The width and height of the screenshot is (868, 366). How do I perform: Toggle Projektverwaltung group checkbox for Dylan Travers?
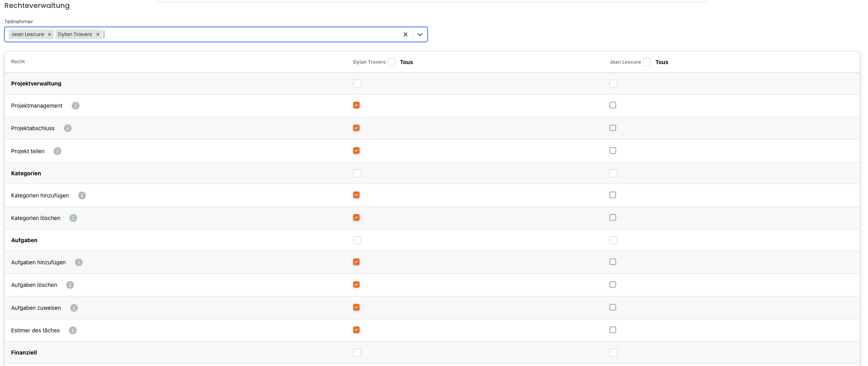357,83
